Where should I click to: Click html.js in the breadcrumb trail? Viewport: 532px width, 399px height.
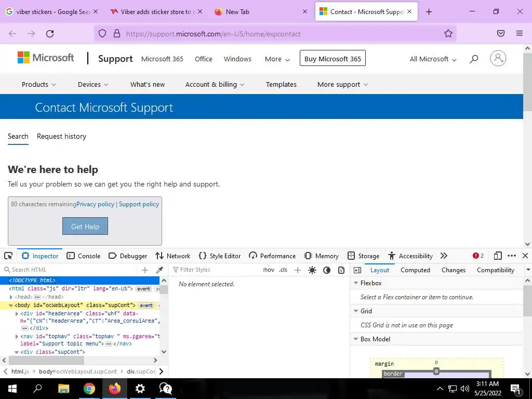pyautogui.click(x=20, y=371)
